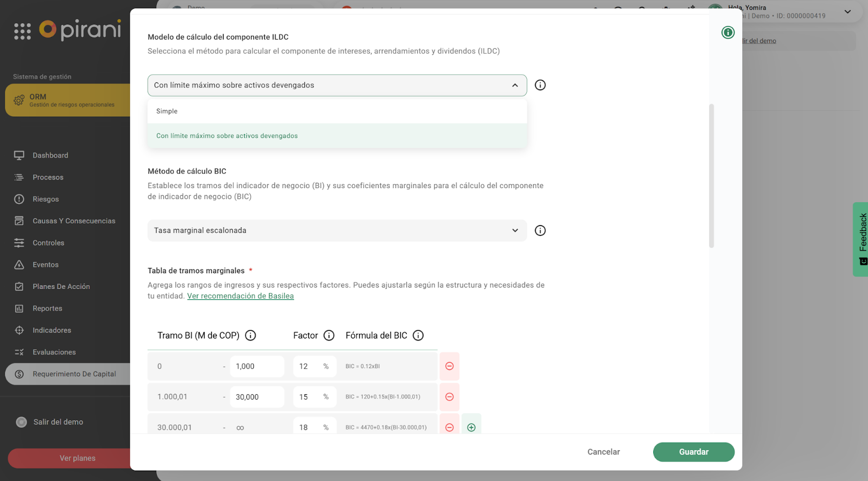Click the info icon next to Factor header
This screenshot has width=868, height=481.
[x=329, y=336]
